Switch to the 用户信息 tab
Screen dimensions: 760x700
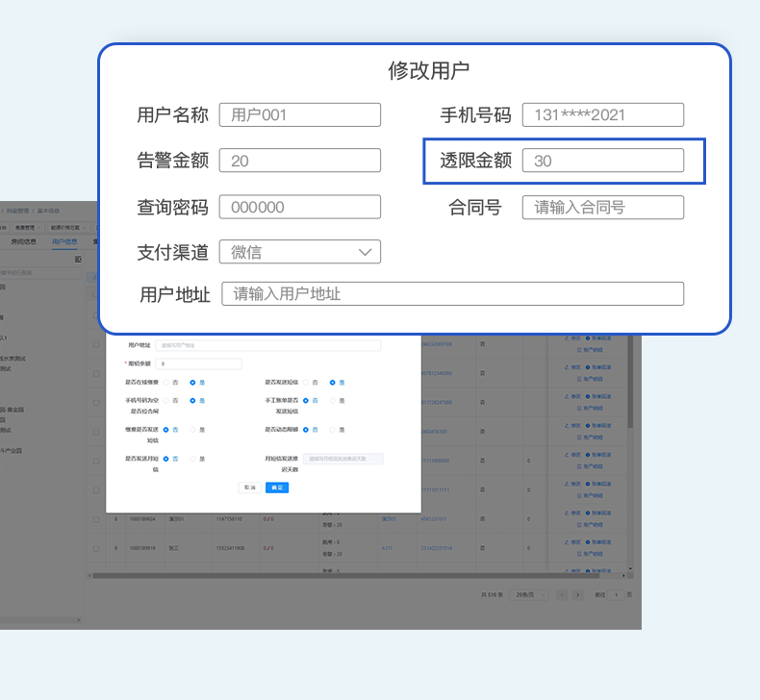point(64,242)
